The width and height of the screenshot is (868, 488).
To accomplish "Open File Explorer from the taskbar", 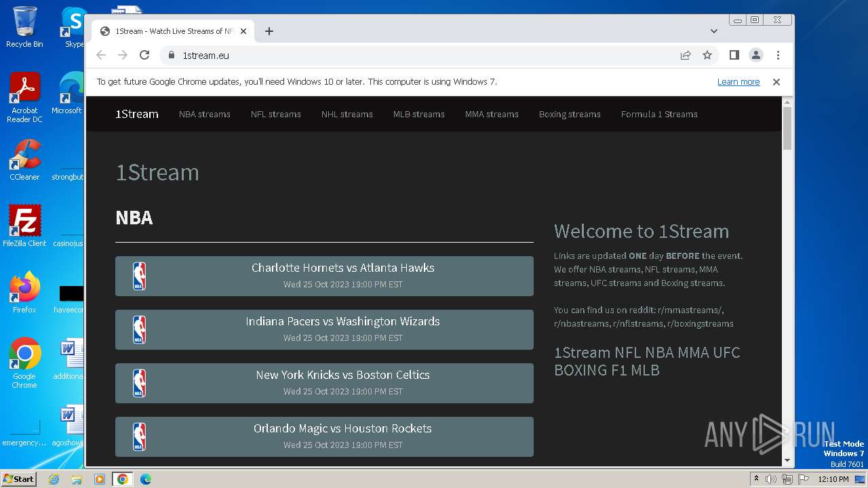I will (77, 479).
